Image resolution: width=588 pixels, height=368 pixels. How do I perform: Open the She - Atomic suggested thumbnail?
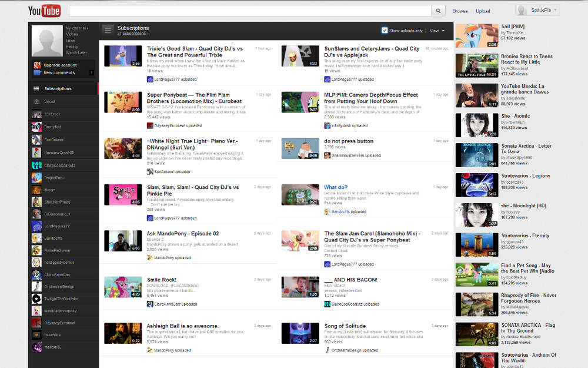click(477, 125)
